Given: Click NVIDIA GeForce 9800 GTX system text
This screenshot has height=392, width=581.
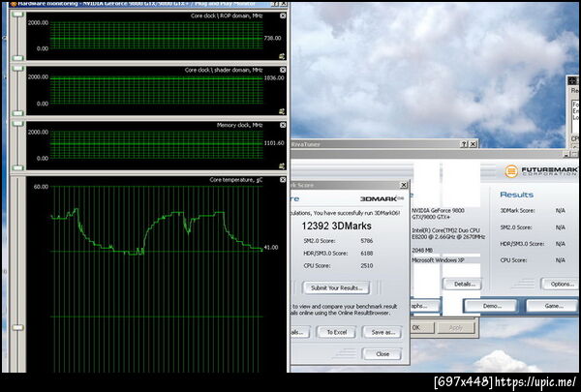Looking at the screenshot, I should pyautogui.click(x=438, y=213).
